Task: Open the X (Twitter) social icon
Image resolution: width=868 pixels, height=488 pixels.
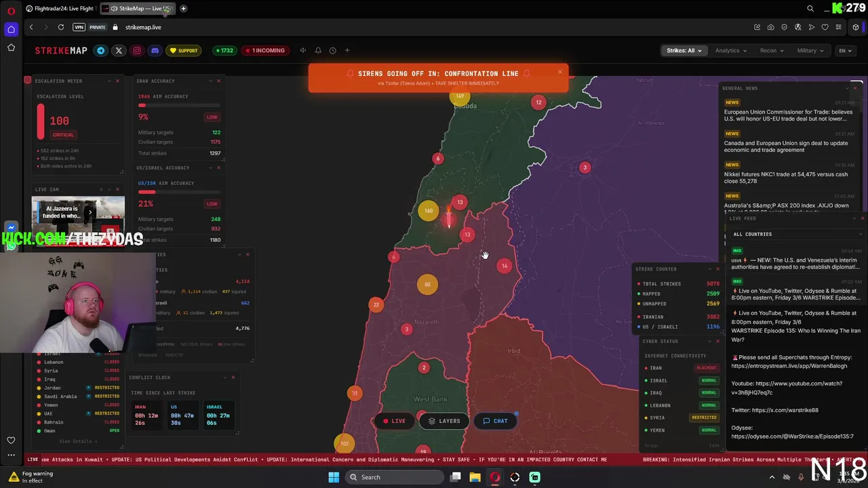Action: [119, 50]
